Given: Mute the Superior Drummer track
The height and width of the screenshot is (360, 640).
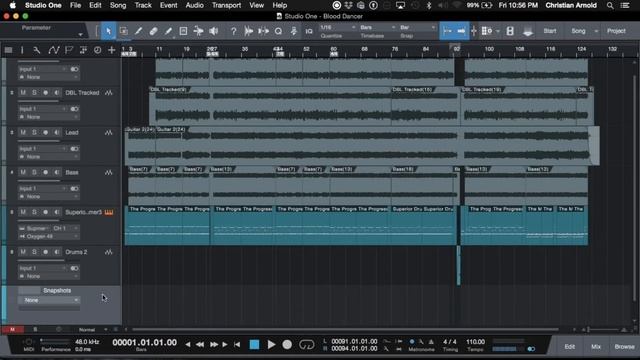Looking at the screenshot, I should coord(23,212).
